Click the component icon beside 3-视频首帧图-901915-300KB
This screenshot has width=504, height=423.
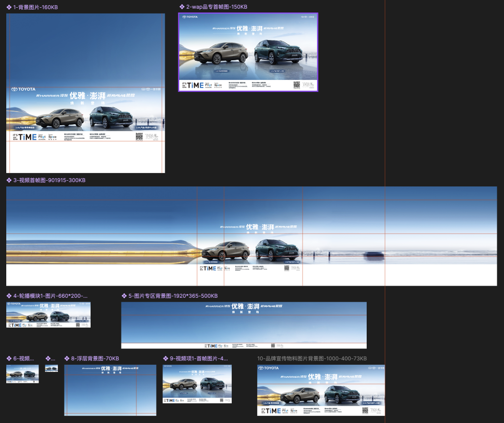click(x=9, y=180)
